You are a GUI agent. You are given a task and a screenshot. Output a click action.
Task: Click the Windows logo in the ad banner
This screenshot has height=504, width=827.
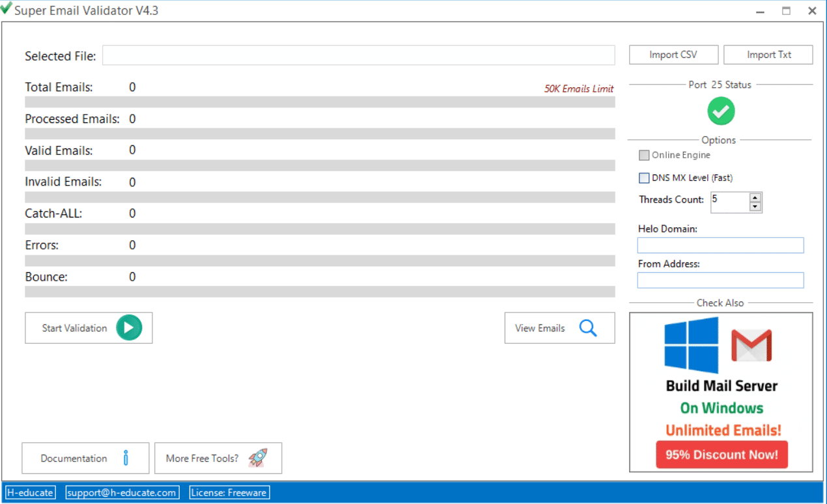pos(692,344)
